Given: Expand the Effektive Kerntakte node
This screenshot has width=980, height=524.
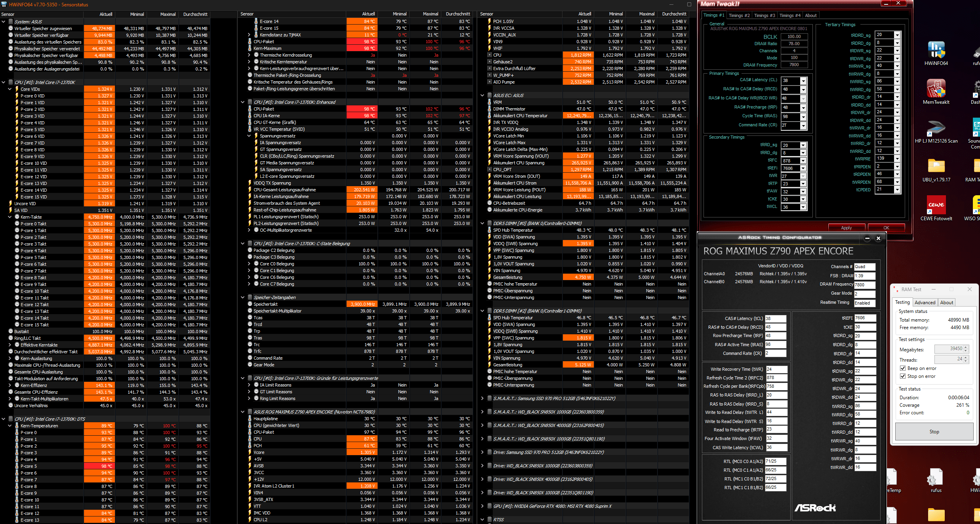Looking at the screenshot, I should [10, 345].
